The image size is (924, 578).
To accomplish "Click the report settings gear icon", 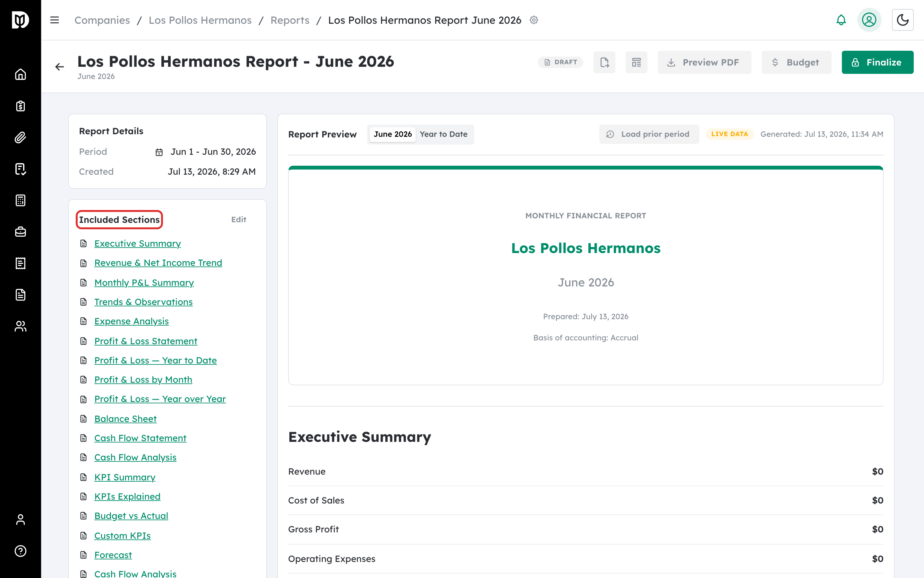I will [x=534, y=20].
